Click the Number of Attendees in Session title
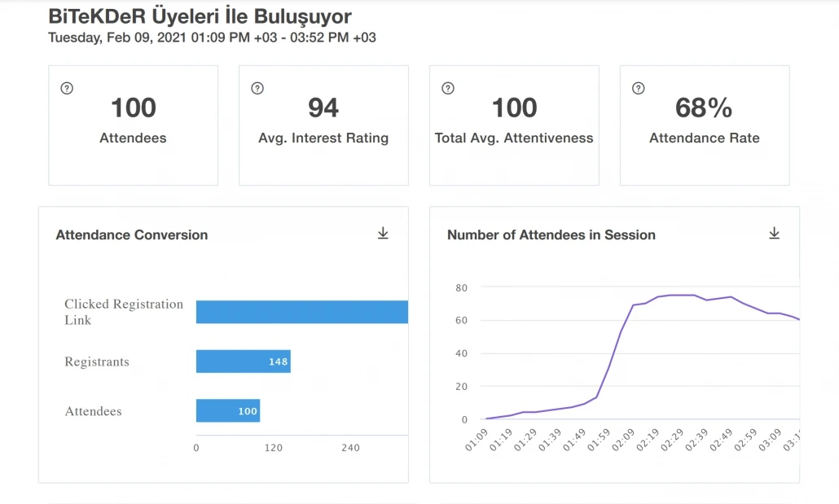 (551, 234)
